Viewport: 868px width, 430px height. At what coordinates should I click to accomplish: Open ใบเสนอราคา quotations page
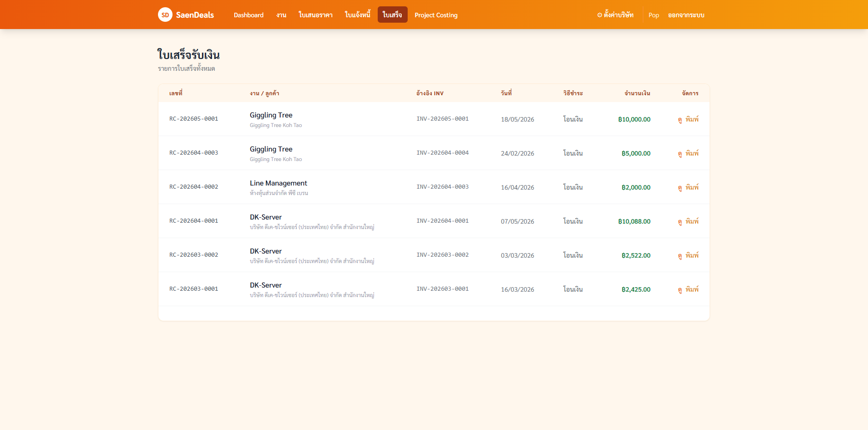316,15
